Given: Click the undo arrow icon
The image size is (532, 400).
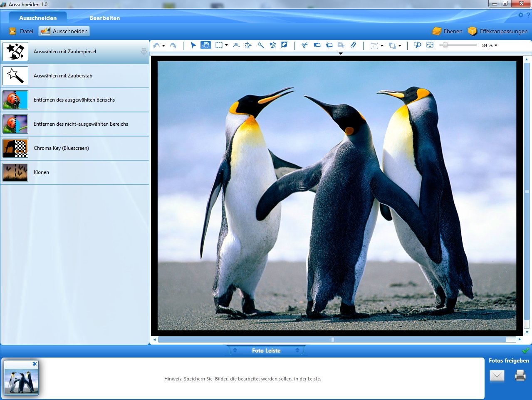Looking at the screenshot, I should coord(156,45).
